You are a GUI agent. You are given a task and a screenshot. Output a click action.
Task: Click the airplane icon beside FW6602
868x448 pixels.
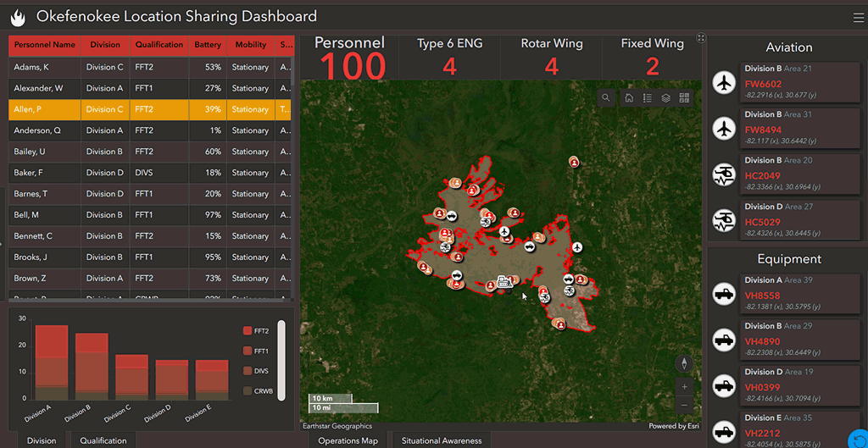point(724,84)
